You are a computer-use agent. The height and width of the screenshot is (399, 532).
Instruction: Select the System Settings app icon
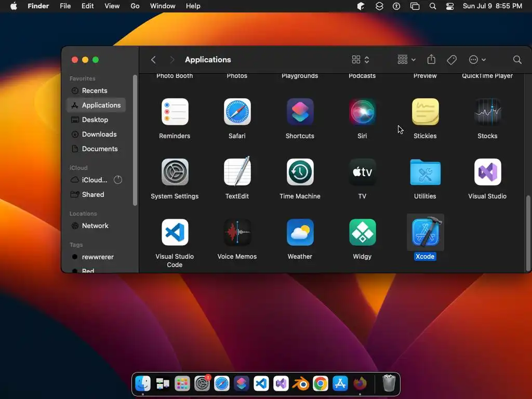click(175, 172)
